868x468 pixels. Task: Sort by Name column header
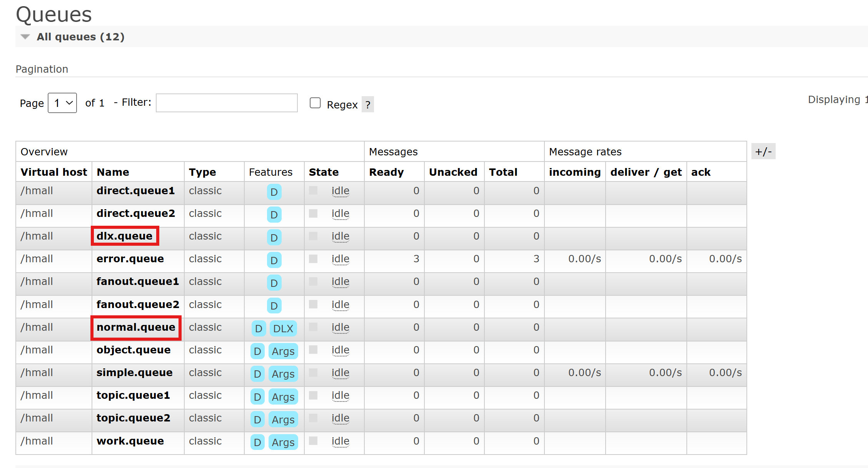click(x=113, y=172)
